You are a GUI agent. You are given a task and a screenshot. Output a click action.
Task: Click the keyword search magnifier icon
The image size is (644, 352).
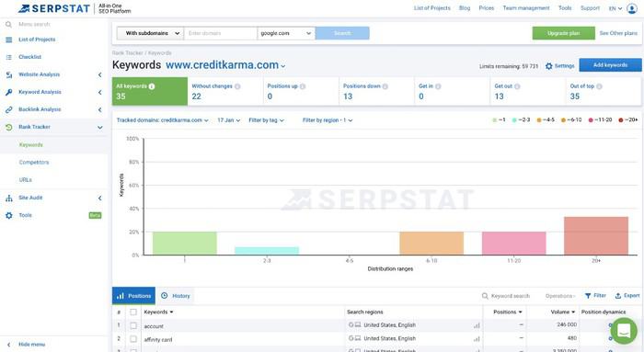(x=485, y=296)
